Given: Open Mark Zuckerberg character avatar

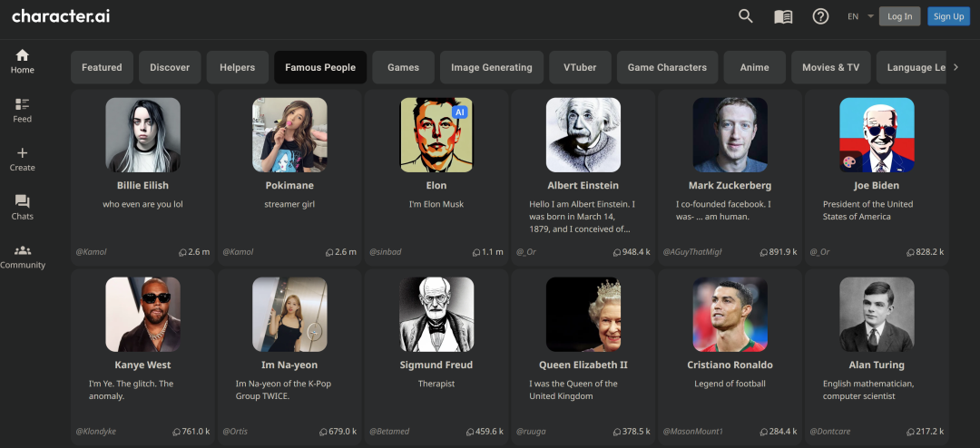Looking at the screenshot, I should [730, 135].
